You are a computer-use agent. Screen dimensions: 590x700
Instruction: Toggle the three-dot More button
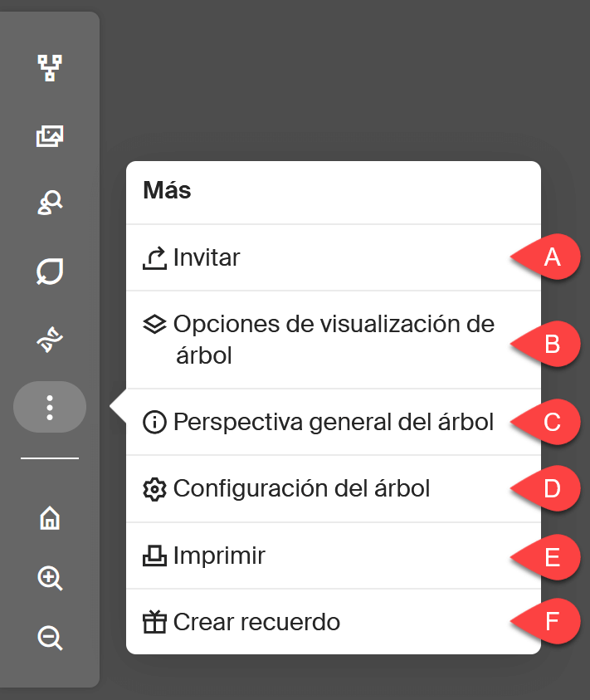coord(50,407)
